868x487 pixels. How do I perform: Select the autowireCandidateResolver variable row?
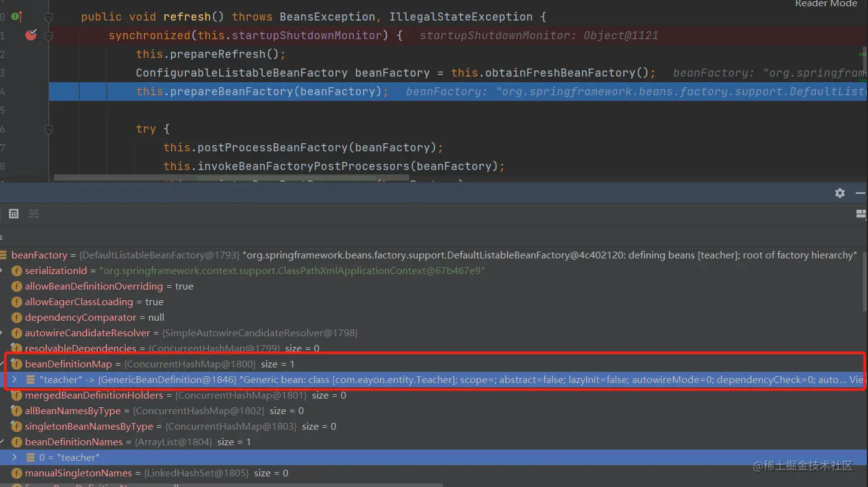[x=432, y=333]
